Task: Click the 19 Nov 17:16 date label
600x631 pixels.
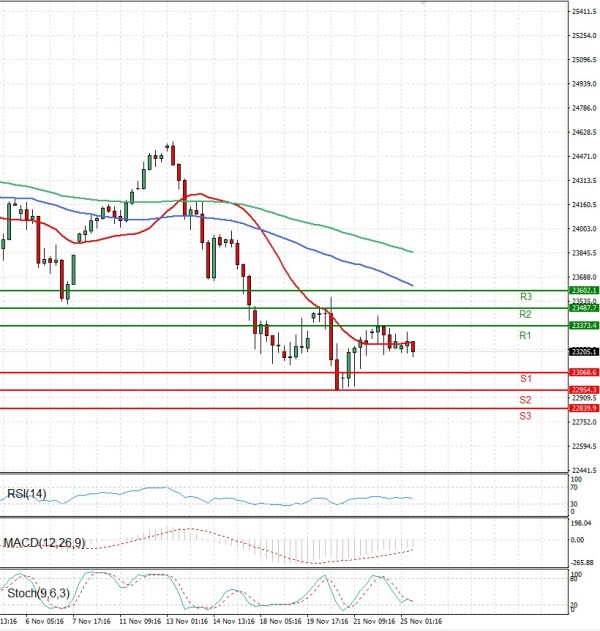Action: pos(328,621)
